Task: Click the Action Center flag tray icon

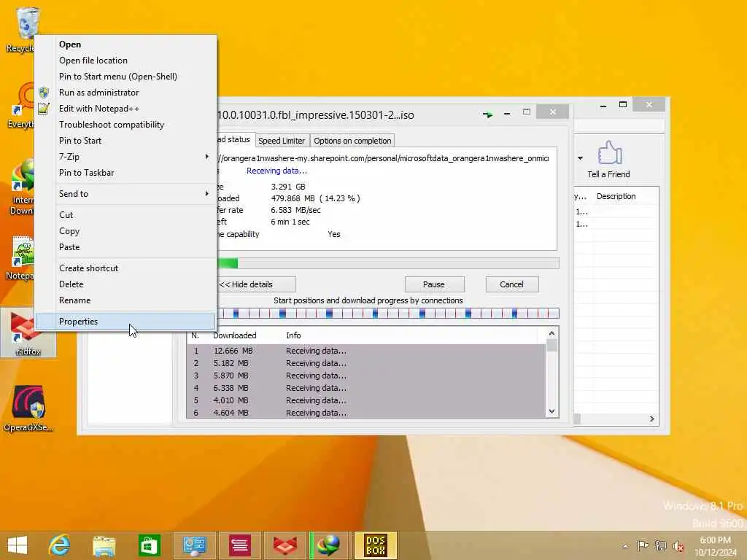Action: [643, 545]
